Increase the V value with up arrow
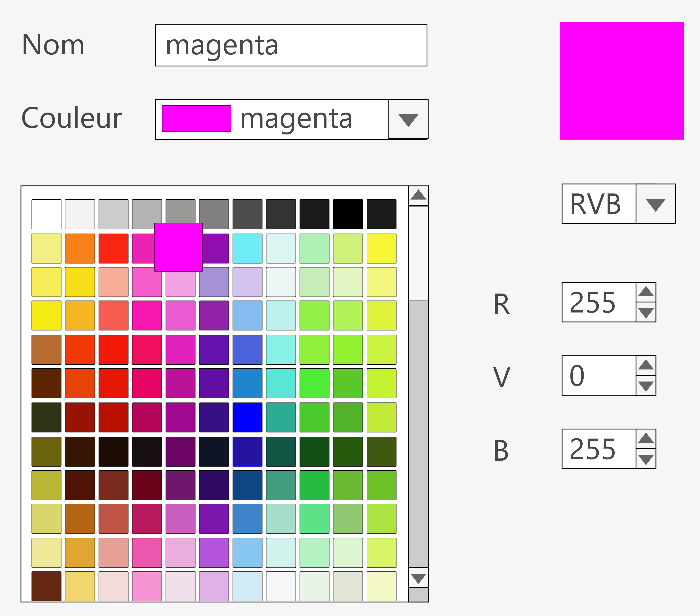 tap(646, 365)
